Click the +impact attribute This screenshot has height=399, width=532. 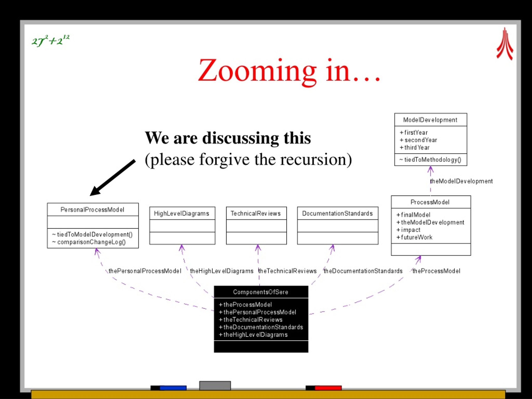408,230
